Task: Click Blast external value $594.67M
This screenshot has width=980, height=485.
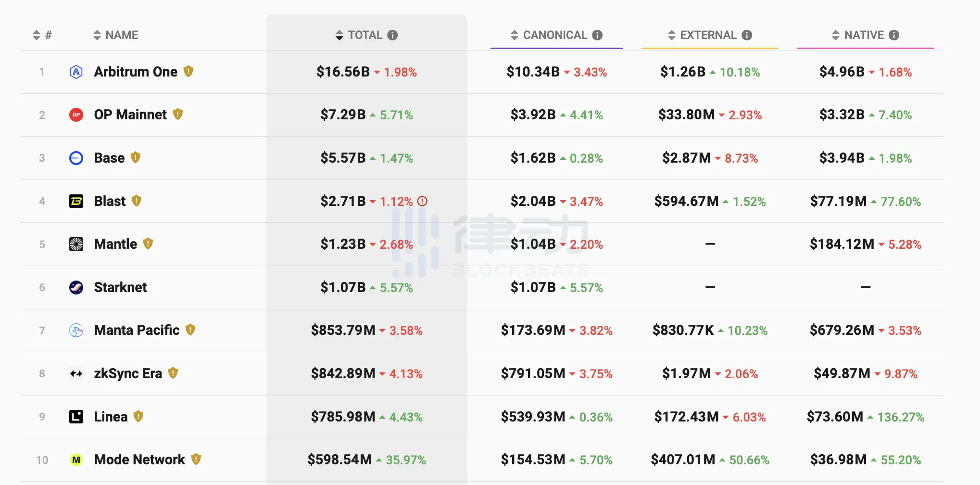Action: click(686, 201)
